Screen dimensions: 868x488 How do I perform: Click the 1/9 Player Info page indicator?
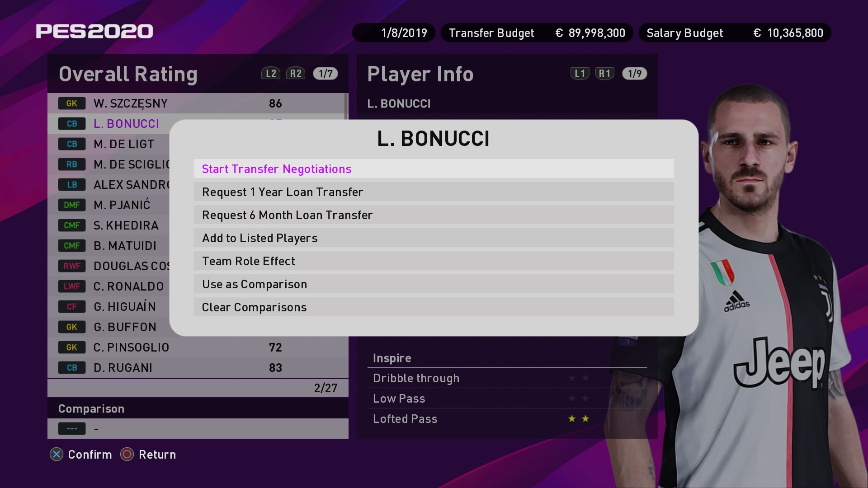pyautogui.click(x=635, y=74)
